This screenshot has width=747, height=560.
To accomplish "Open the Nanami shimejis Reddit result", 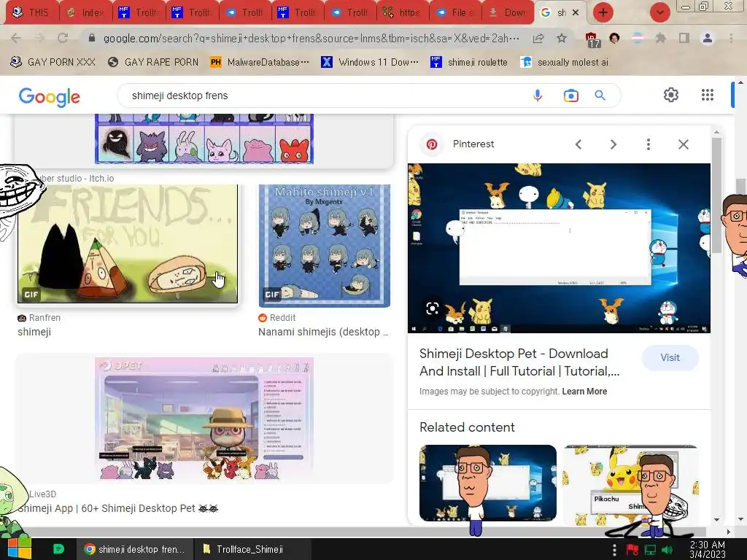I will [323, 332].
